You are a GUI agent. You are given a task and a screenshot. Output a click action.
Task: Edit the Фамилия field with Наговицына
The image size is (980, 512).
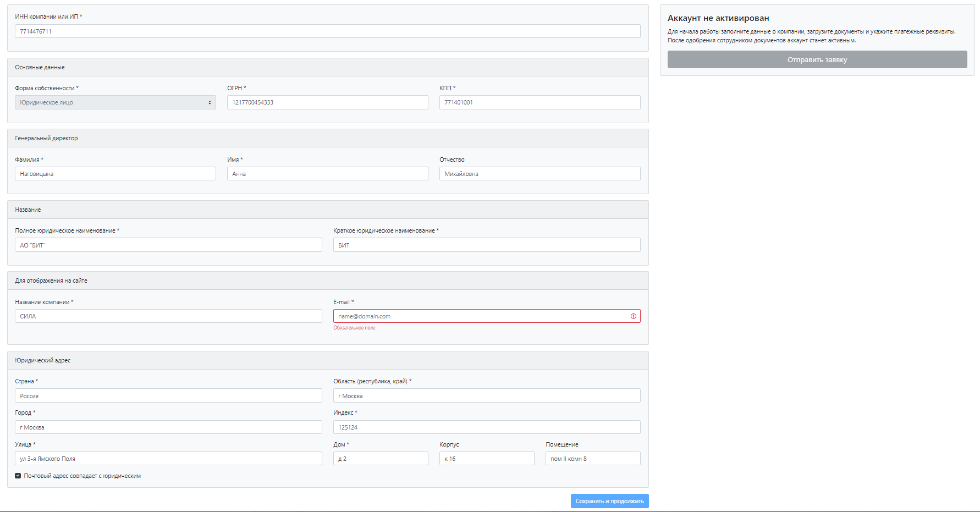click(x=115, y=174)
